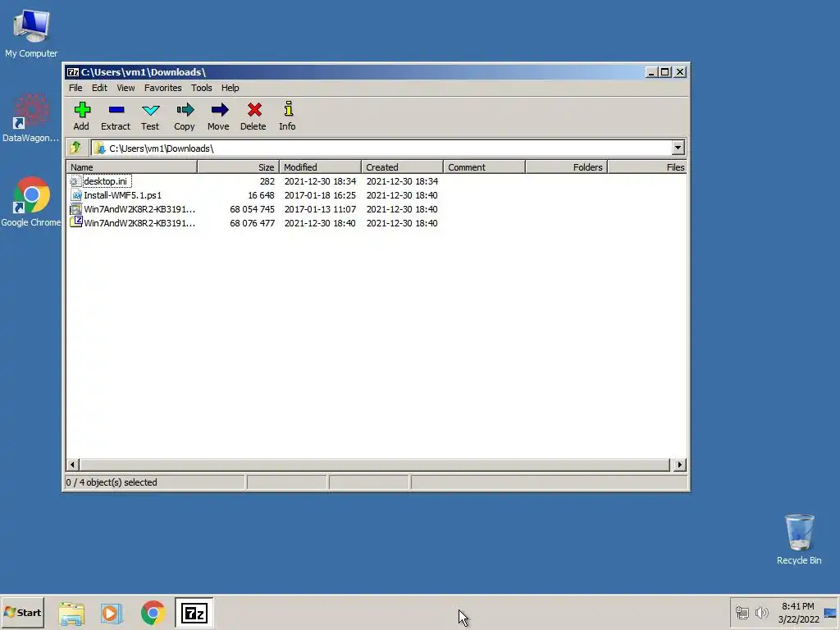Launch Windows Media Player from taskbar

pyautogui.click(x=112, y=613)
